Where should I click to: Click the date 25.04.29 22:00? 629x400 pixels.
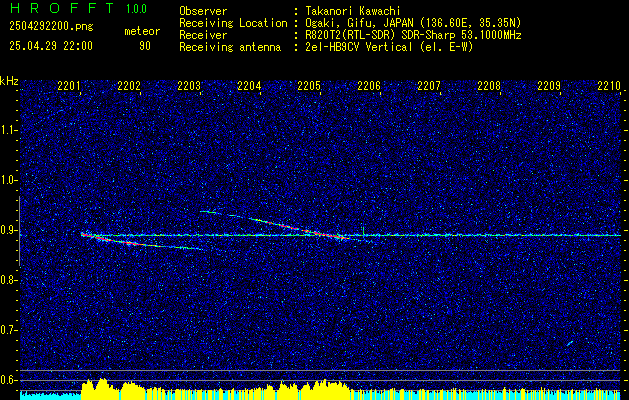coord(51,46)
